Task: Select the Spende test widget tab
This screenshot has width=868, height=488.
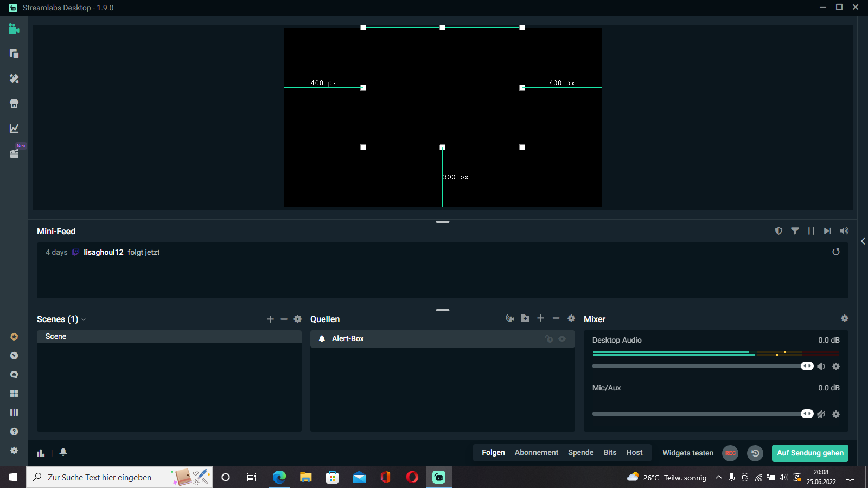Action: (x=580, y=453)
